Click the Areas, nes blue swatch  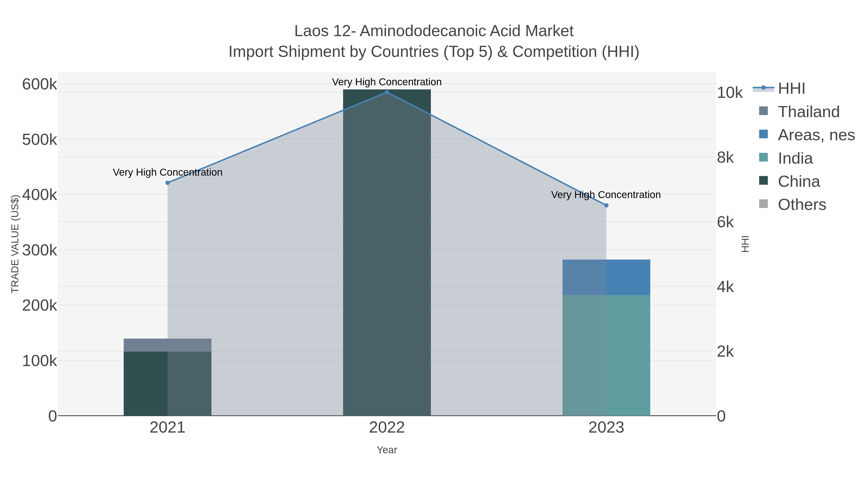pos(764,134)
